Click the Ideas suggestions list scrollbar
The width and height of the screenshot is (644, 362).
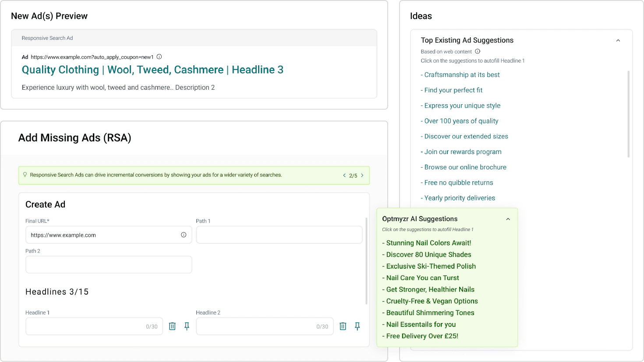pyautogui.click(x=629, y=114)
